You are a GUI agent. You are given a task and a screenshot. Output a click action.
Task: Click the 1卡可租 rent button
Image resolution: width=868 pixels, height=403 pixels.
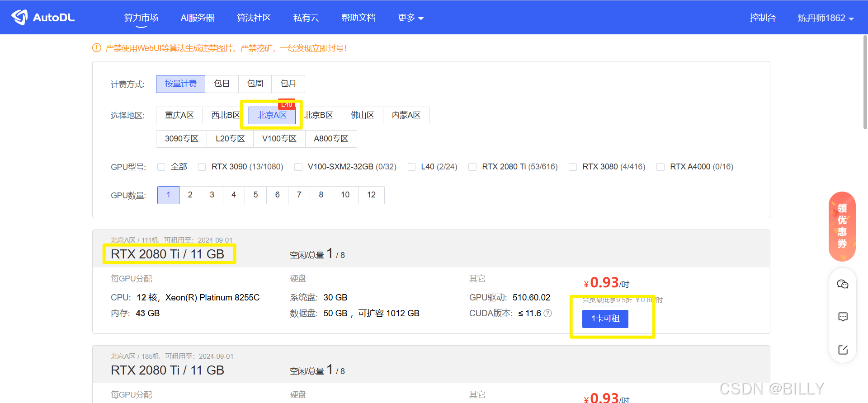pyautogui.click(x=605, y=319)
